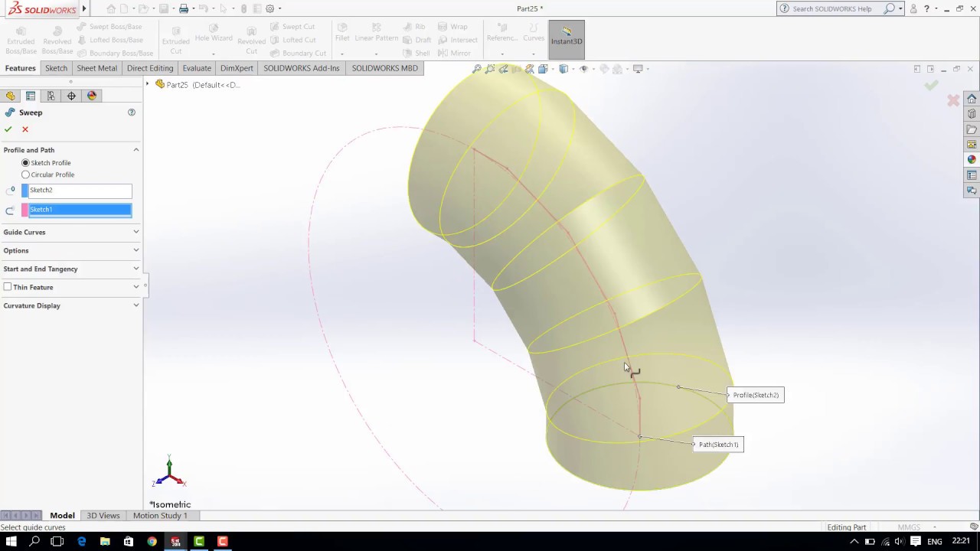Click the Profile(Sketch2) callout label
Screen dimensions: 980x551
pyautogui.click(x=756, y=395)
